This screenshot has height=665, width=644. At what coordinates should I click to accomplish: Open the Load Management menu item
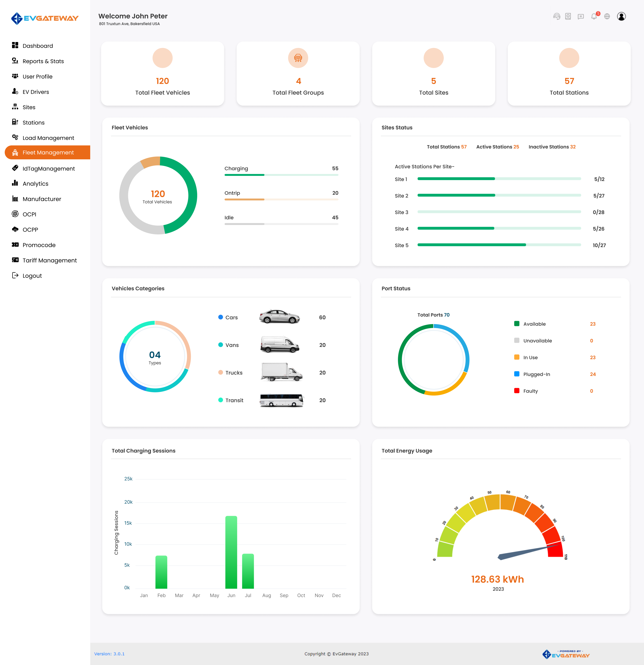coord(48,138)
